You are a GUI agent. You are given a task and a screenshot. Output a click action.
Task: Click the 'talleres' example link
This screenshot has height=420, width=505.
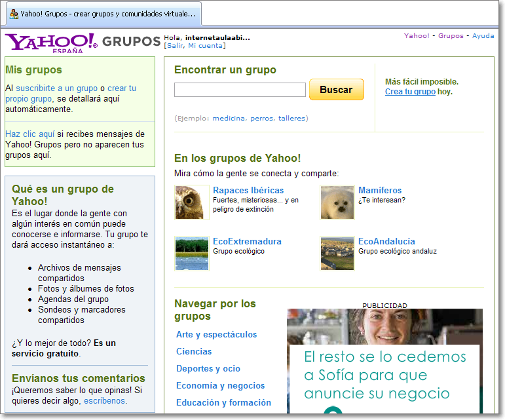(x=291, y=119)
